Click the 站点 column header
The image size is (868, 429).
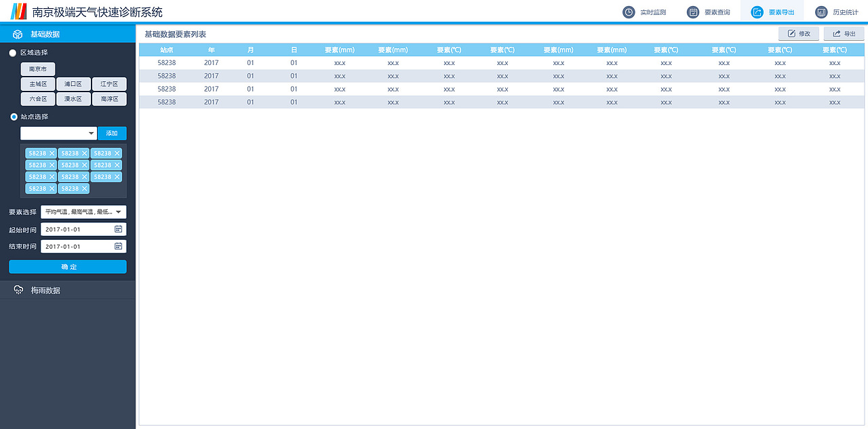pos(167,50)
